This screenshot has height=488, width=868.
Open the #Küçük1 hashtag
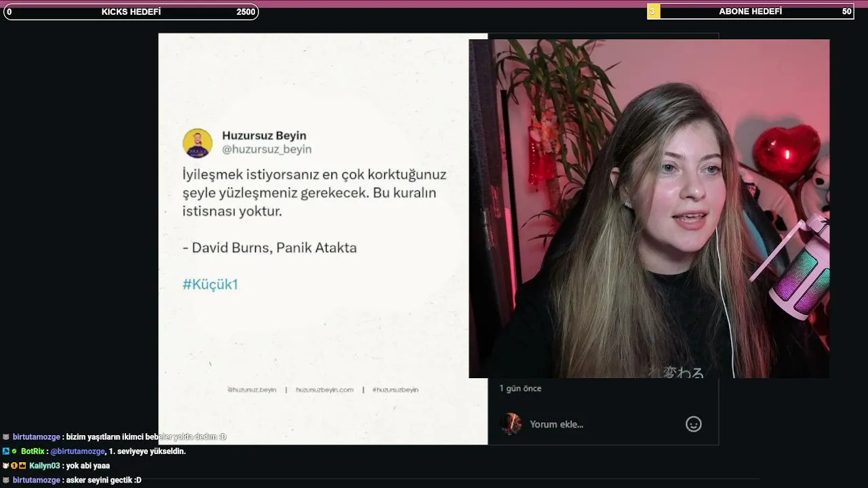click(210, 284)
